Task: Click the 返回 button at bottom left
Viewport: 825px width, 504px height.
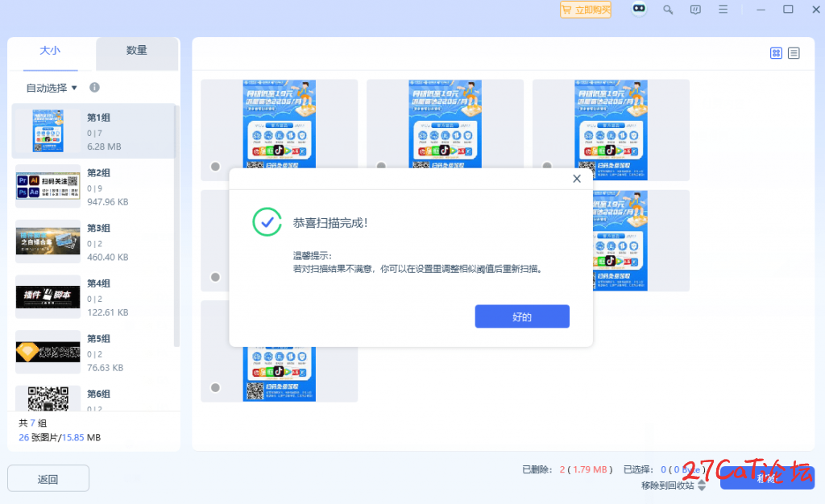Action: [x=48, y=478]
